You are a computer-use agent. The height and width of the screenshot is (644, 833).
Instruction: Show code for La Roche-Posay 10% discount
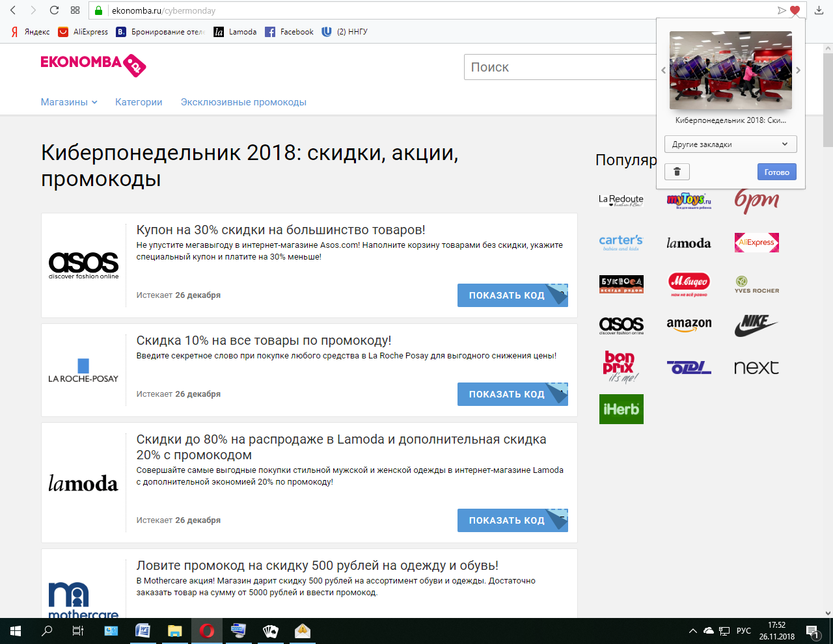point(513,394)
